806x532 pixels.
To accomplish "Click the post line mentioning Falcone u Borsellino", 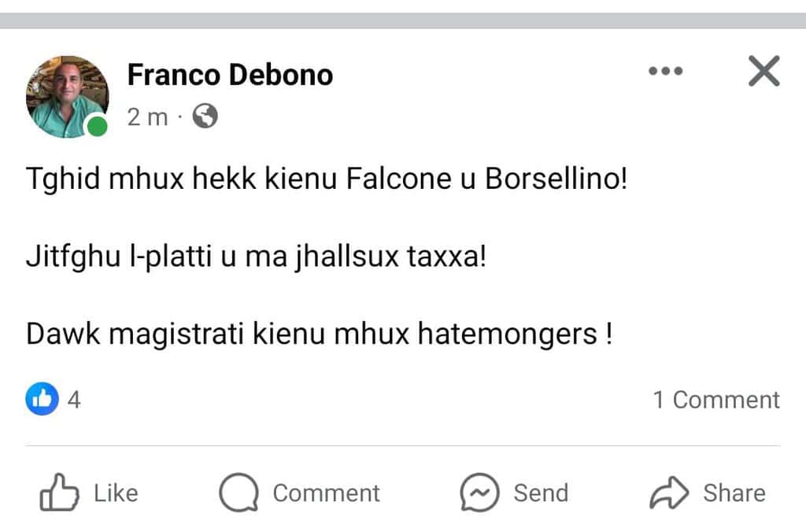I will point(327,181).
